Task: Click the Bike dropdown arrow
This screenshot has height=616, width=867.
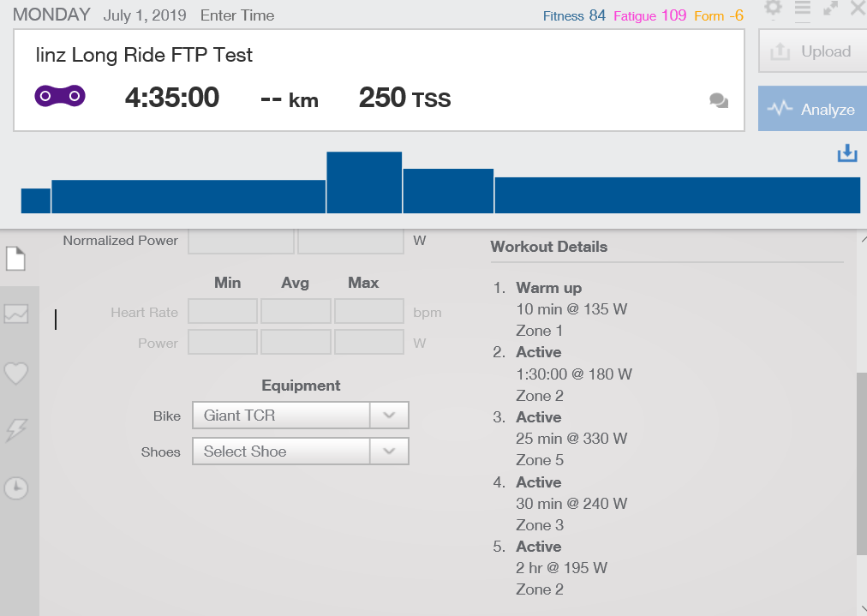Action: 389,416
